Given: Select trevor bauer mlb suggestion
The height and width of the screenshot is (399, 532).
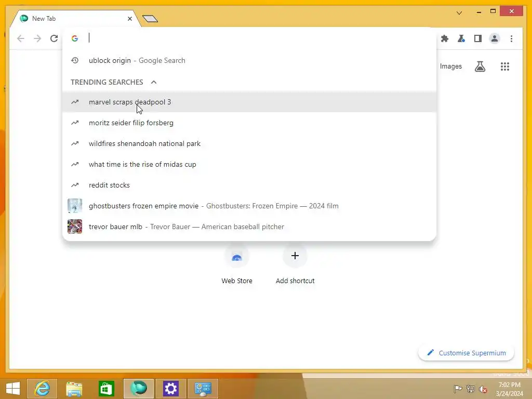Looking at the screenshot, I should click(249, 227).
